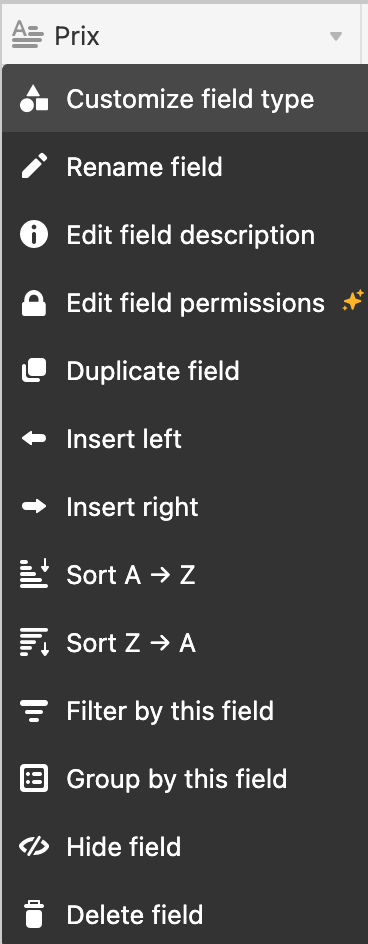
Task: Click the duplicate squares icon
Action: tap(34, 371)
